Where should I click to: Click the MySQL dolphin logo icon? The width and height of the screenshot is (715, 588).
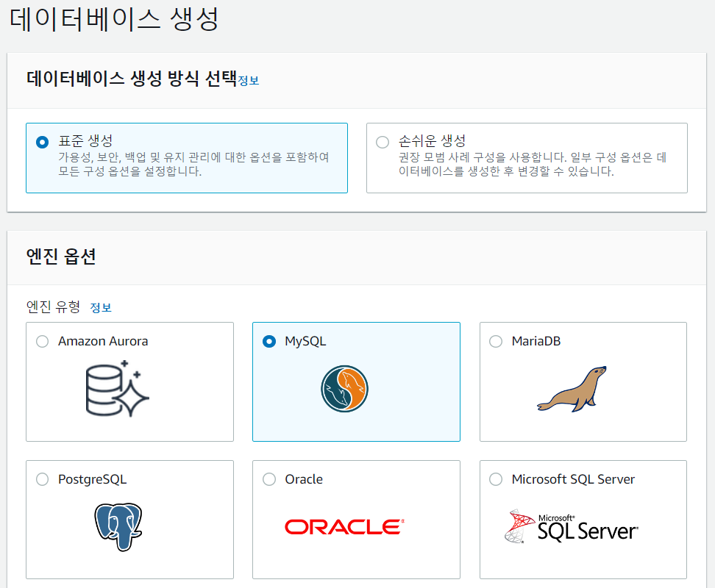pyautogui.click(x=344, y=389)
